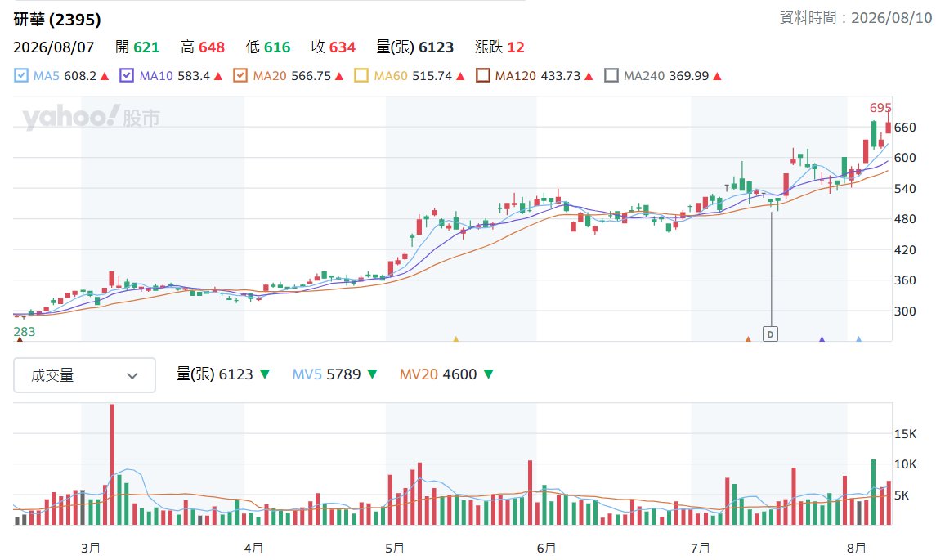The height and width of the screenshot is (560, 936).
Task: Click the tallest red volume bar in March
Action: click(x=112, y=464)
